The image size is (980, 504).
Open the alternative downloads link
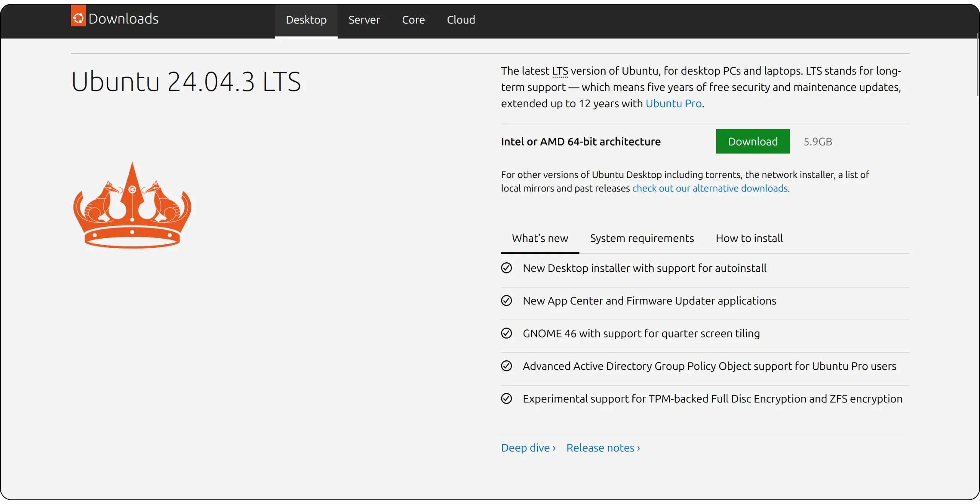(x=710, y=188)
